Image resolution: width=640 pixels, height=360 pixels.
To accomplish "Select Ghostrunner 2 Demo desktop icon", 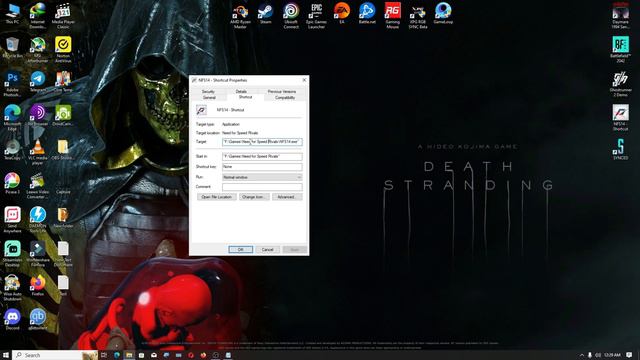I will pyautogui.click(x=620, y=84).
